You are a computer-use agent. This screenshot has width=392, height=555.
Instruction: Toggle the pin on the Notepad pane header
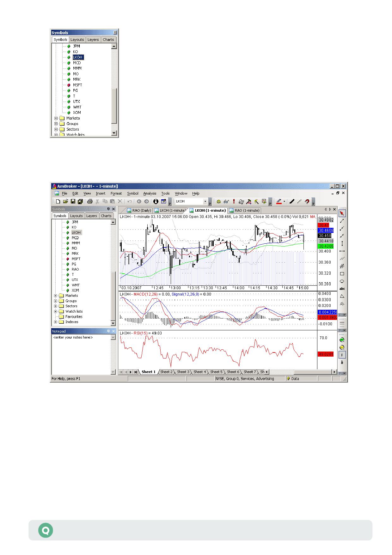click(x=108, y=331)
